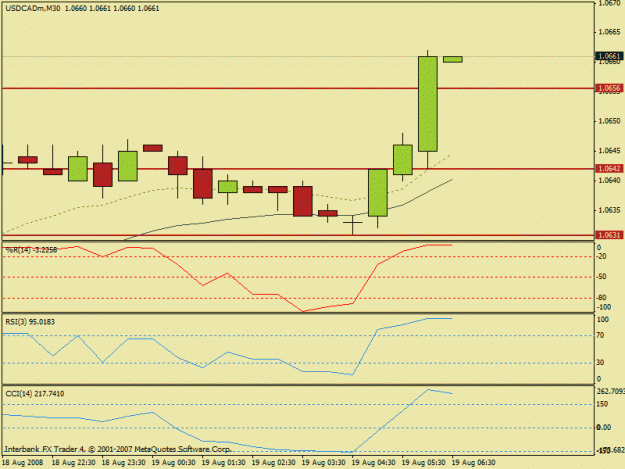
Task: Click the 19 Aug 06:30 time label
Action: point(474,463)
